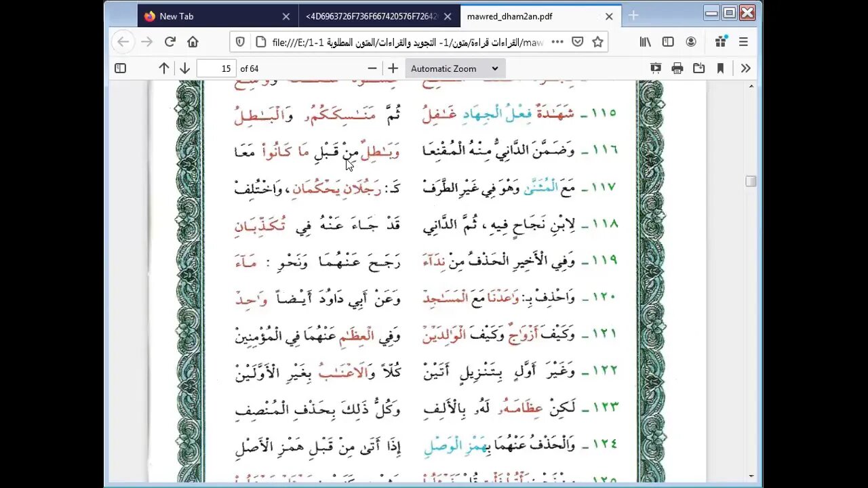
Task: Zoom out of the PDF
Action: pos(372,68)
